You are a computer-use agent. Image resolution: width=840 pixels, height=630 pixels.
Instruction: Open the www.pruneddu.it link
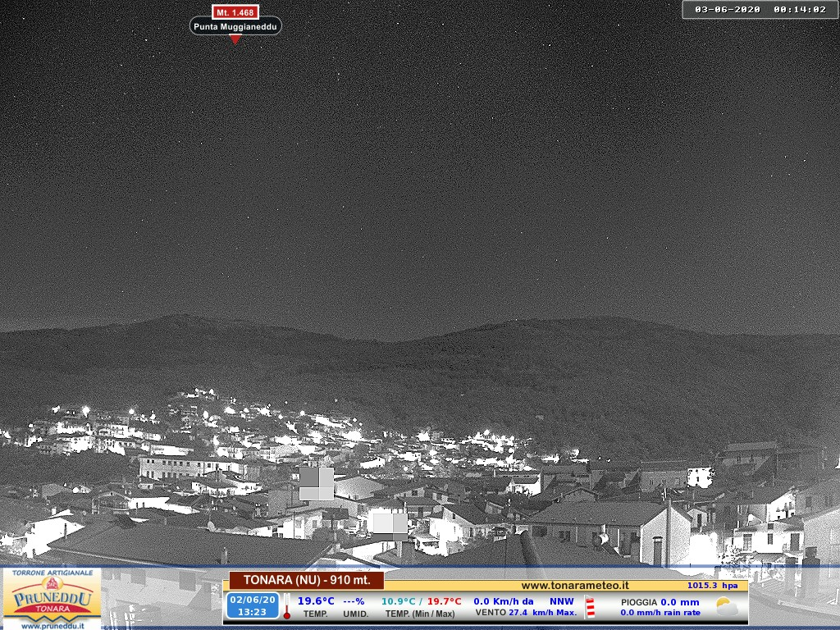tap(52, 626)
